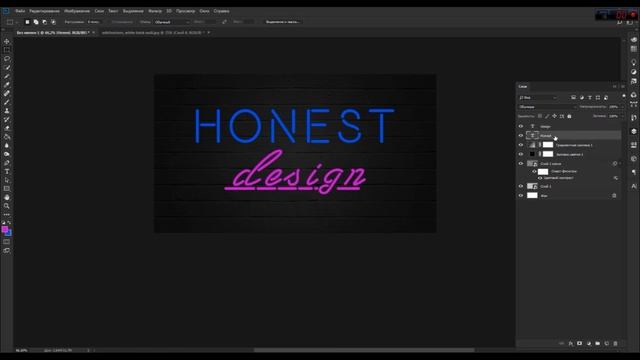This screenshot has width=640, height=360.
Task: Add a layer mask via bottom icon
Action: click(580, 344)
